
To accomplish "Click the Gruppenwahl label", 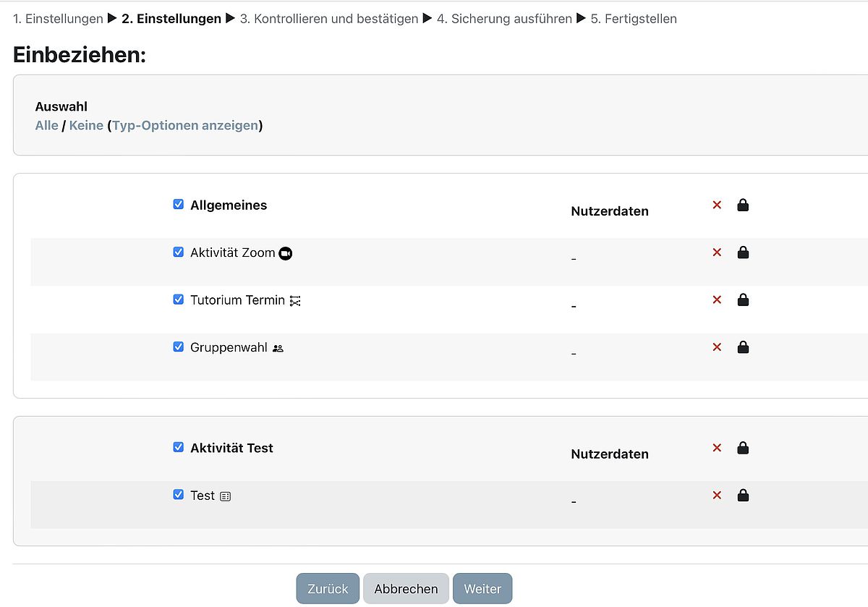I will point(229,347).
